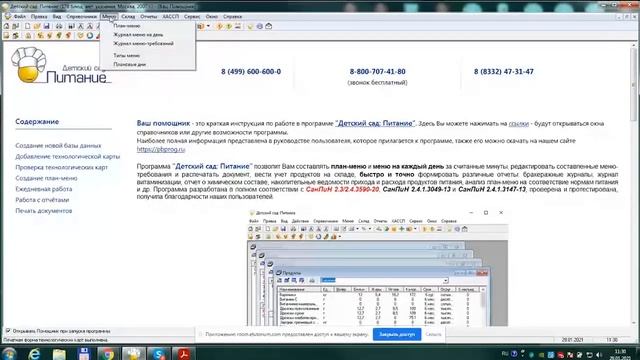
Task: Open the Справка menu
Action: point(233,17)
